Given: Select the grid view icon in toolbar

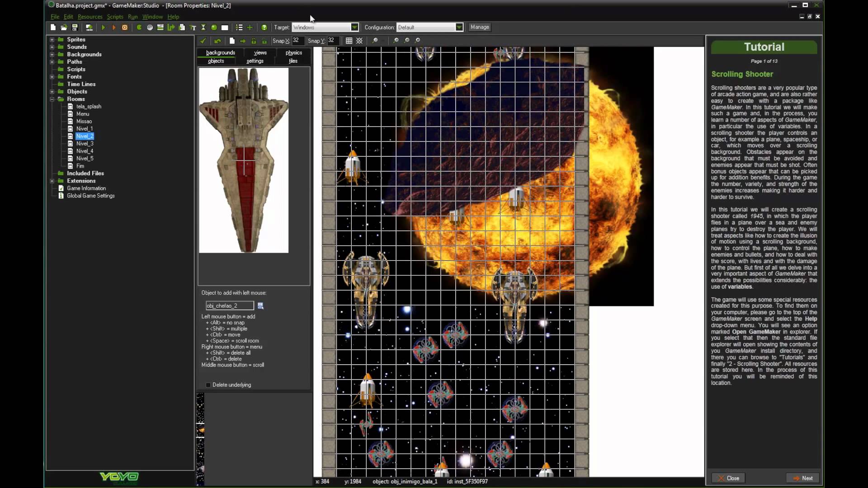Looking at the screenshot, I should tap(348, 41).
